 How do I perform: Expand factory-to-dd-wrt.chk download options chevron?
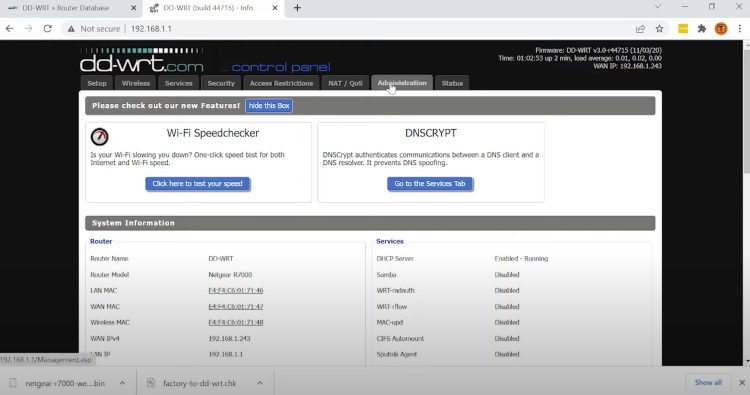(260, 383)
